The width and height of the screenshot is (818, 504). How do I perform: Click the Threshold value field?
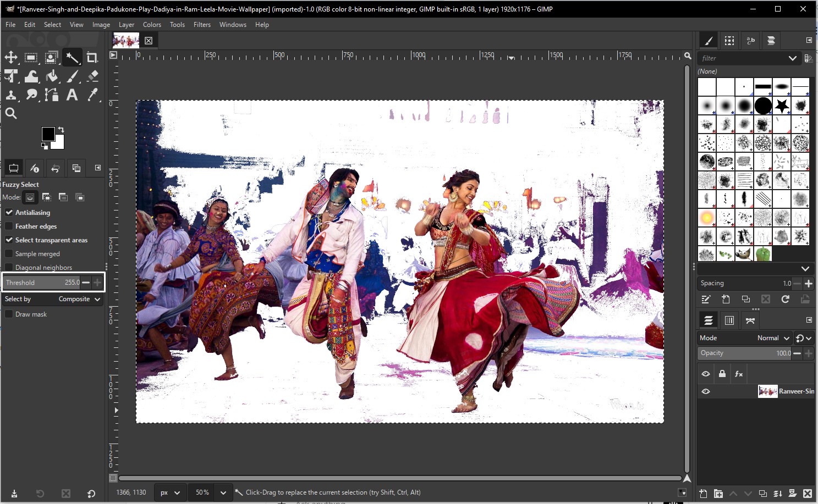pyautogui.click(x=42, y=283)
